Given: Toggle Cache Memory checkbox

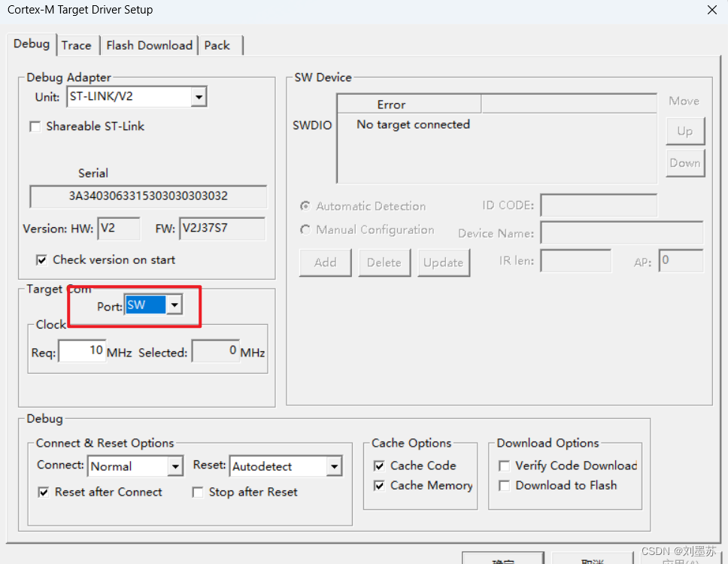Looking at the screenshot, I should coord(379,486).
